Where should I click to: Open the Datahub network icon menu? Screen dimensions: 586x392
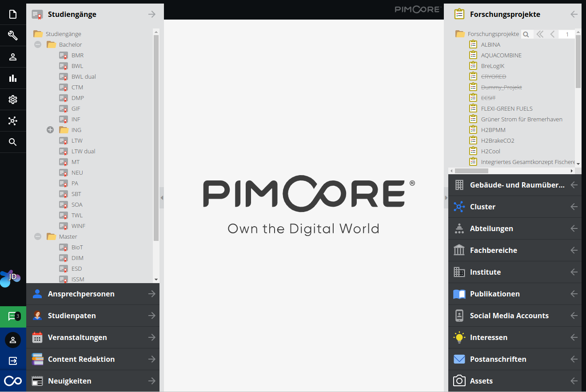(13, 121)
